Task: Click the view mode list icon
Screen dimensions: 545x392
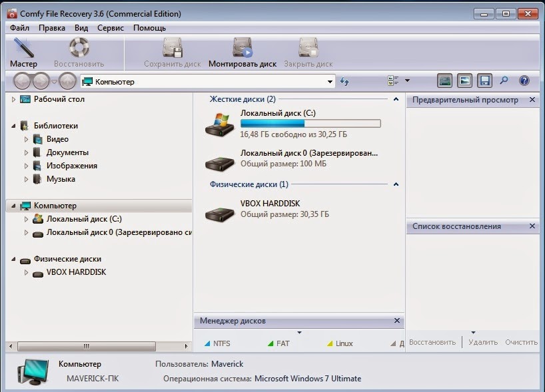Action: pyautogui.click(x=393, y=81)
